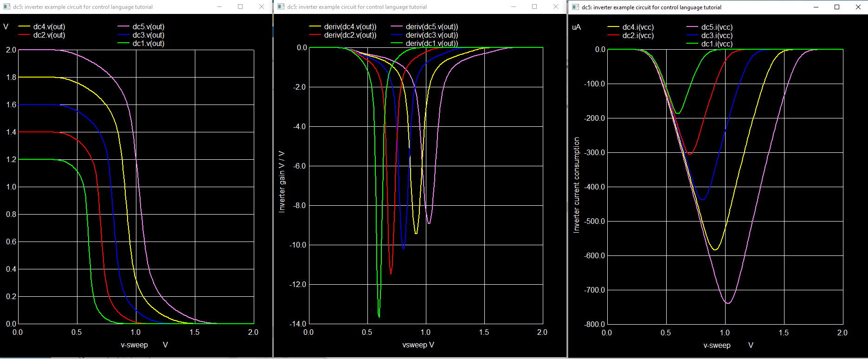Maximize the current consumption plot window
868x359 pixels.
click(837, 7)
